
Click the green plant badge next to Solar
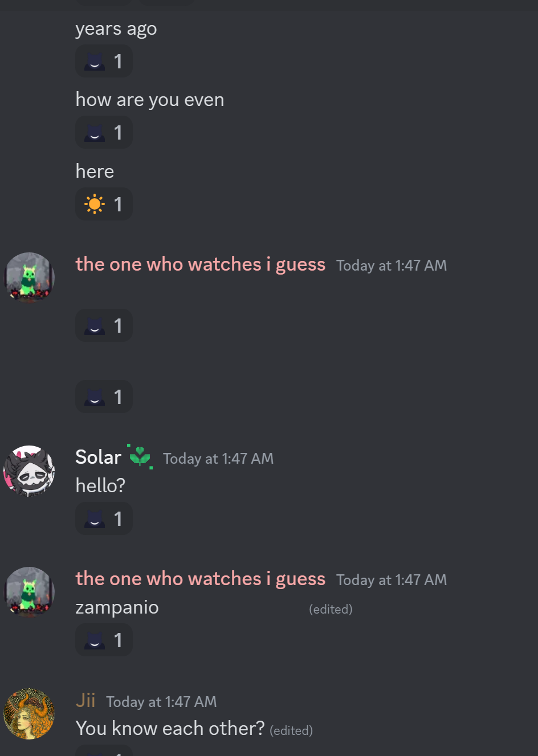(140, 456)
